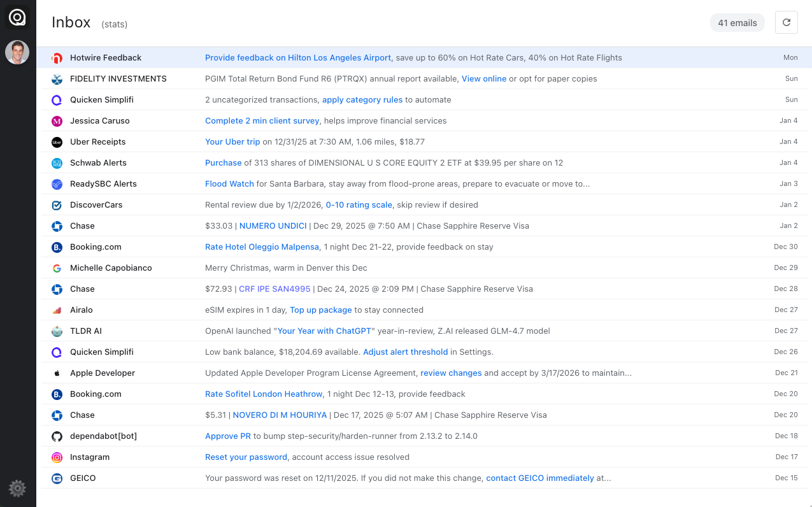Viewport: 812px width, 507px height.
Task: Click the Approve PR link from dependabot
Action: pos(228,436)
